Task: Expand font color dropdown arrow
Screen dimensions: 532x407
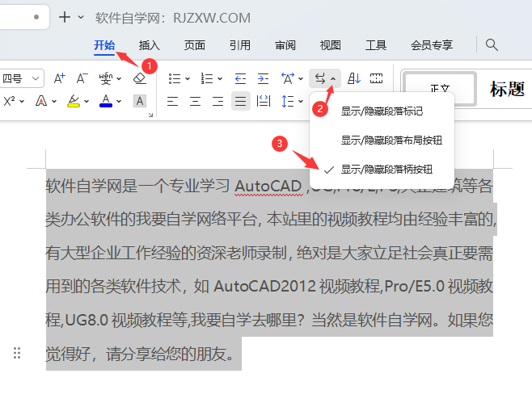Action: coord(119,101)
